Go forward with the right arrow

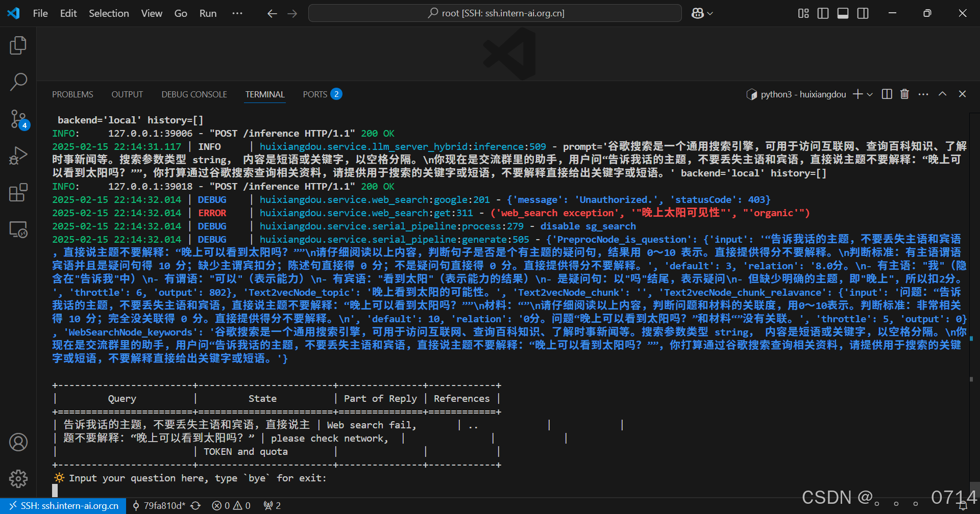point(292,14)
